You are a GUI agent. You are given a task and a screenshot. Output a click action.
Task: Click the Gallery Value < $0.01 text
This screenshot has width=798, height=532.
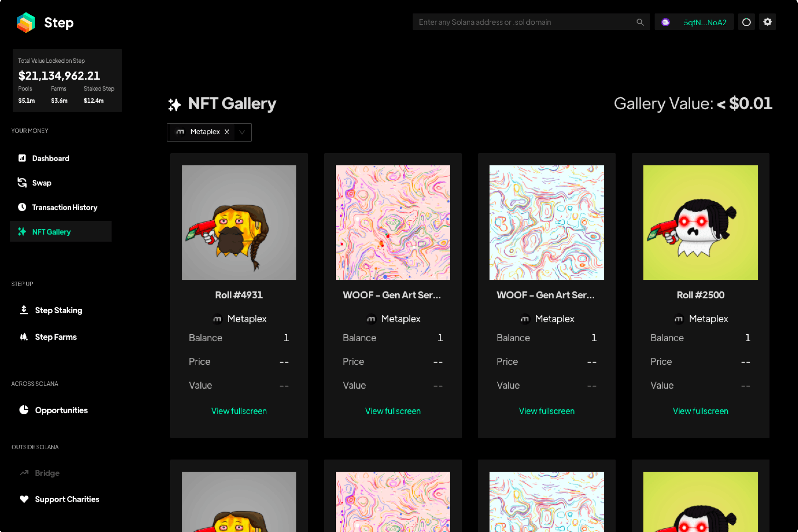(693, 103)
